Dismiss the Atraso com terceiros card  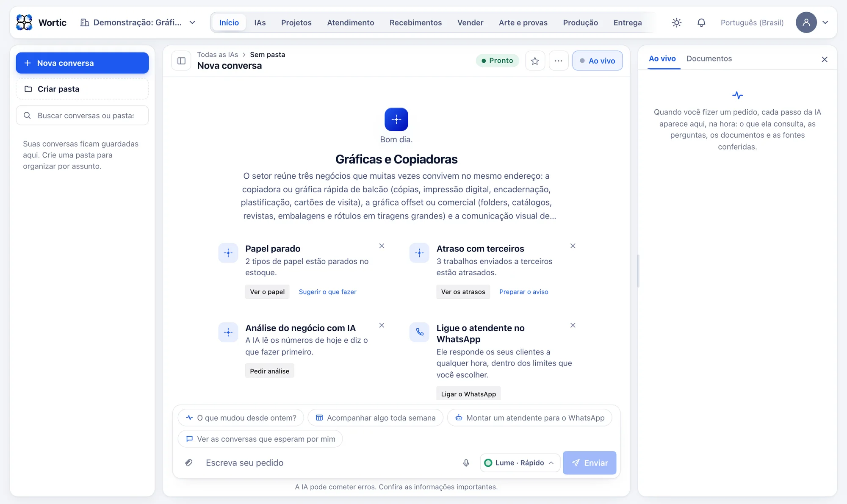(x=573, y=246)
